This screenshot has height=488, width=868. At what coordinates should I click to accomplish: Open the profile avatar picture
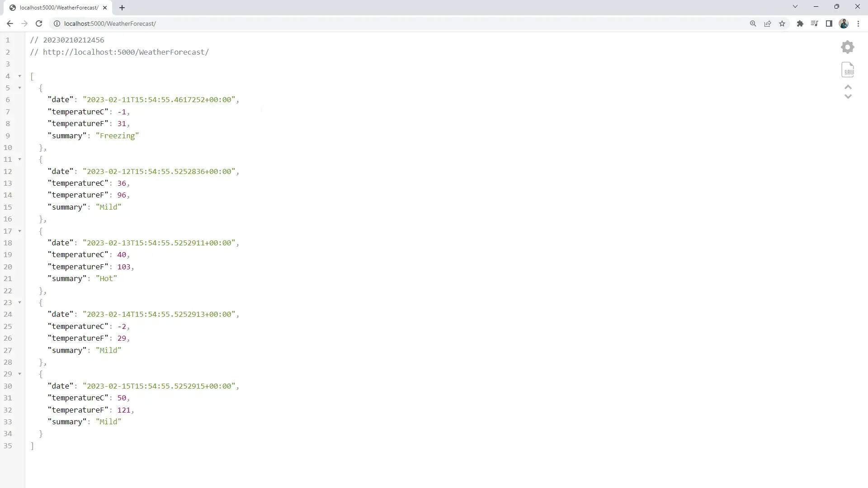click(x=844, y=23)
